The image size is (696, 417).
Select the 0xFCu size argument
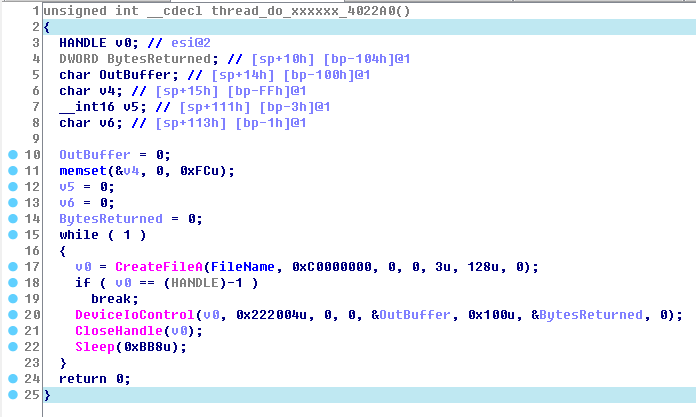[200, 171]
